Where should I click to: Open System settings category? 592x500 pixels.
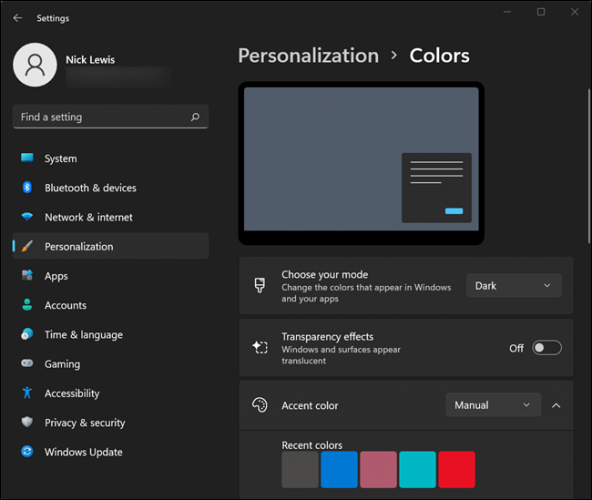111,159
